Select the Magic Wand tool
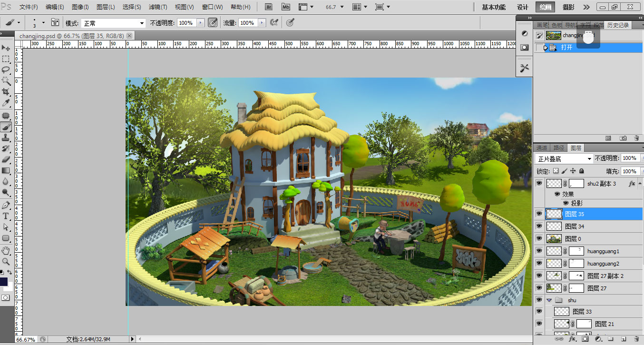The width and height of the screenshot is (644, 345). tap(6, 81)
